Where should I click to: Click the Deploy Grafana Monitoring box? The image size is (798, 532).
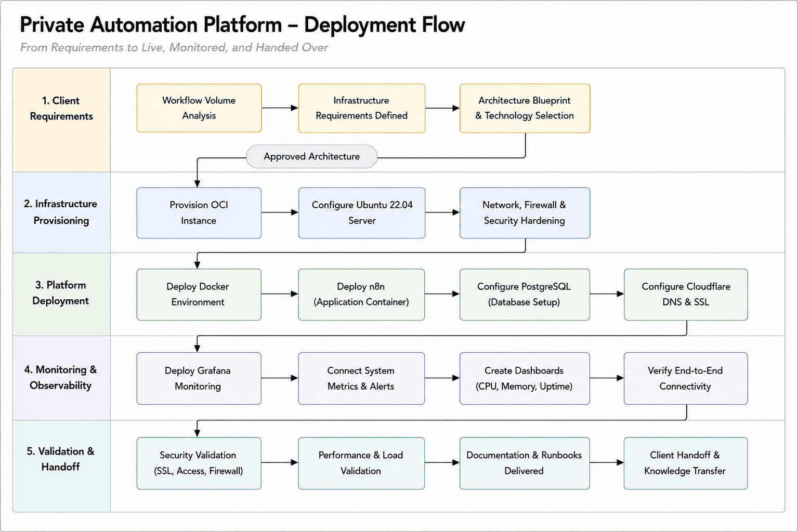point(199,378)
